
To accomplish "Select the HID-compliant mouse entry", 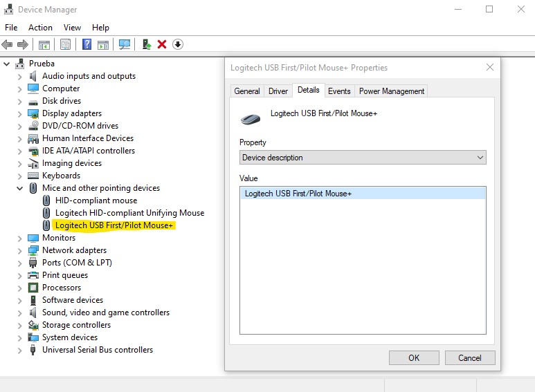I will point(96,200).
